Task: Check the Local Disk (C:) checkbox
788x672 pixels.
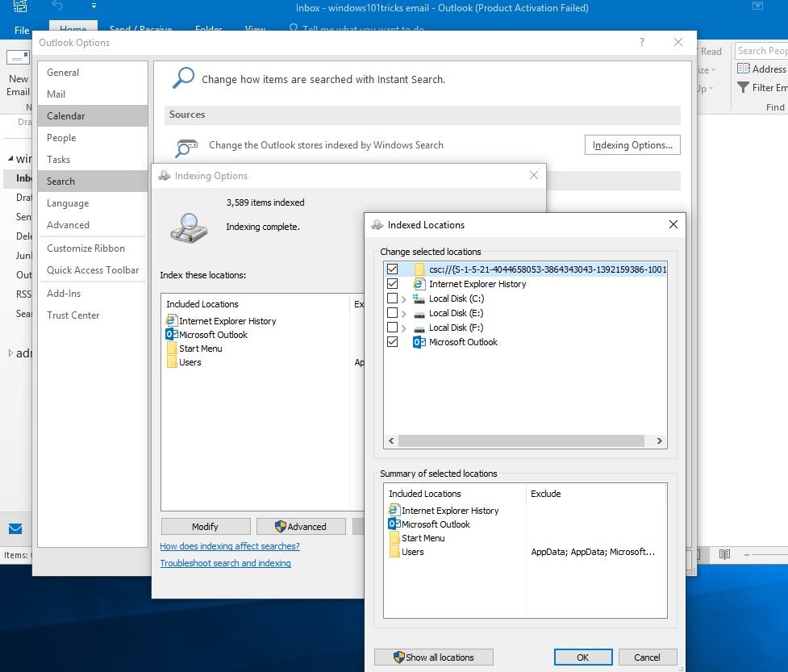Action: click(392, 298)
